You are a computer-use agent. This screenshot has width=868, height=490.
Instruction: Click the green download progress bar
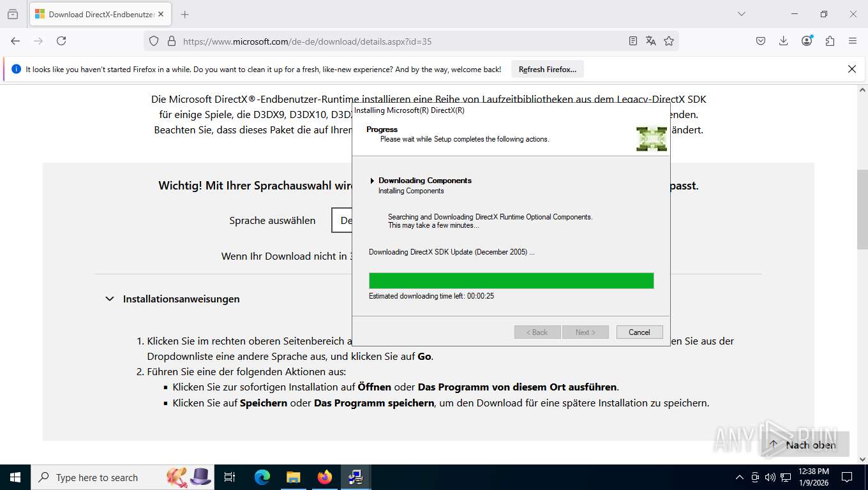511,281
